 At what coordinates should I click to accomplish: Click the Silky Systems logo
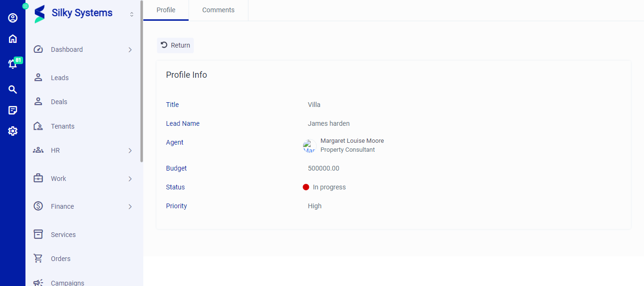coord(40,14)
